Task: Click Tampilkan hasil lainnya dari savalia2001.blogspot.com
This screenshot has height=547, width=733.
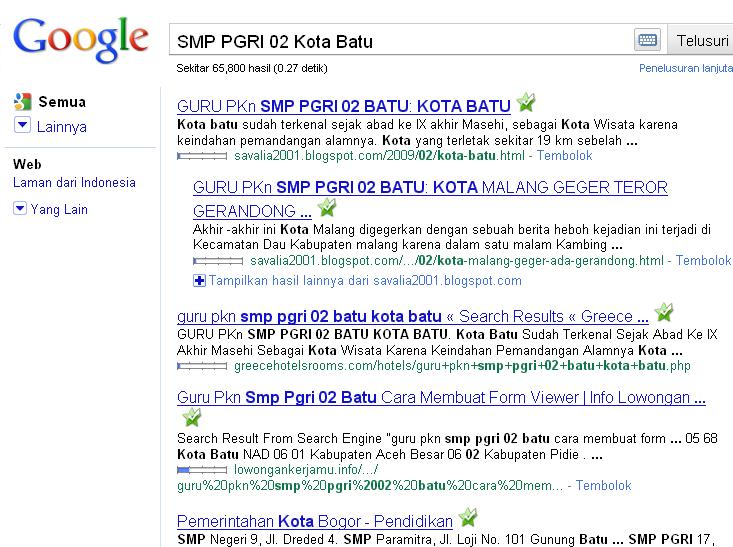Action: click(365, 281)
